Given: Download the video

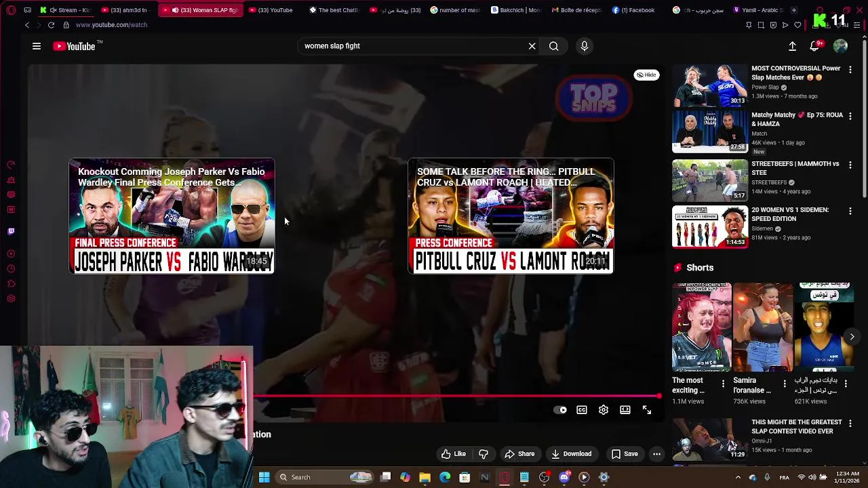Looking at the screenshot, I should click(571, 454).
